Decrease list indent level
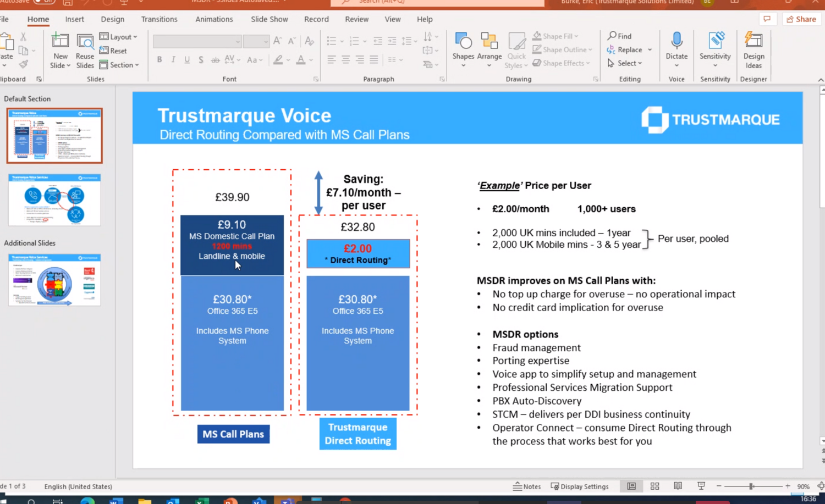Viewport: 825px width, 504px height. (378, 41)
